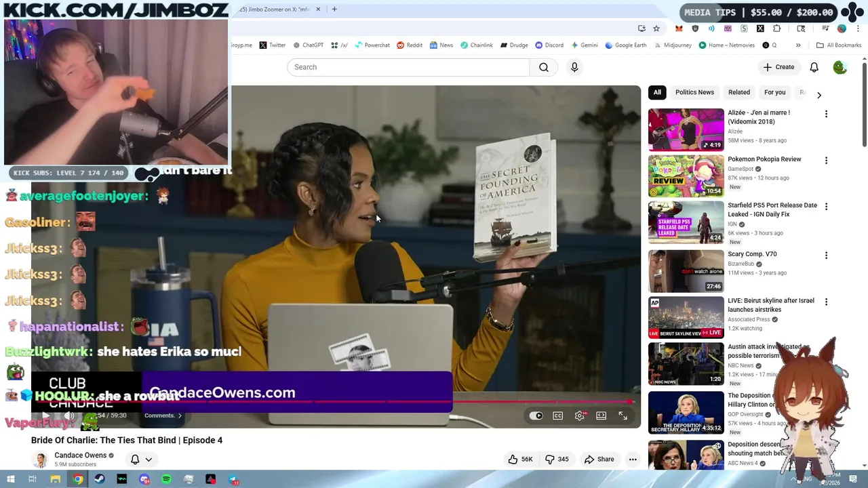
Task: Show next filter chips arrow
Action: click(x=818, y=95)
